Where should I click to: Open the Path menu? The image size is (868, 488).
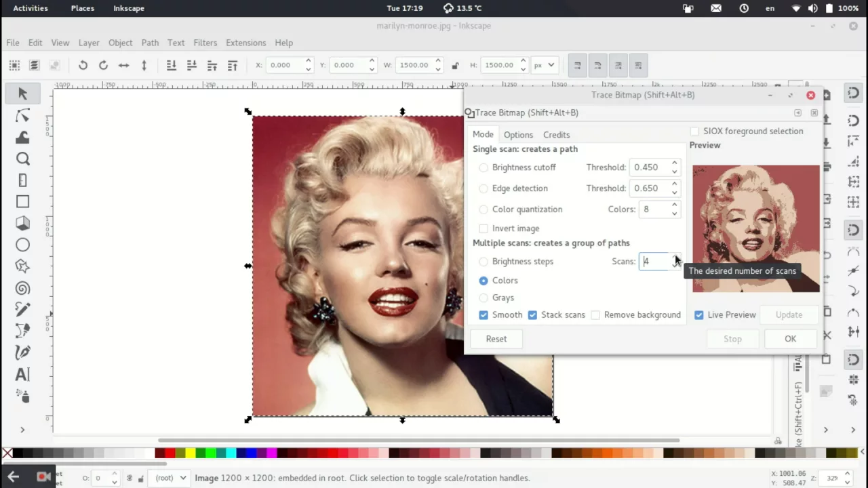coord(150,43)
